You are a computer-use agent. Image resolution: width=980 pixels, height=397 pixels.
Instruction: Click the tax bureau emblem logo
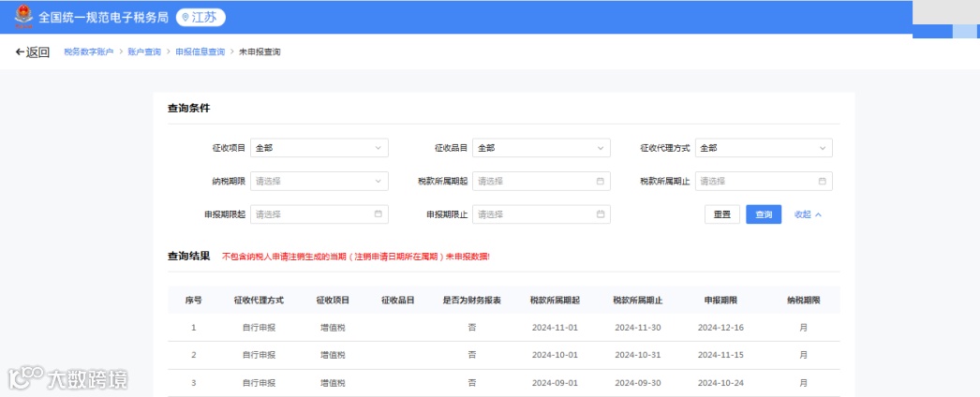(23, 17)
